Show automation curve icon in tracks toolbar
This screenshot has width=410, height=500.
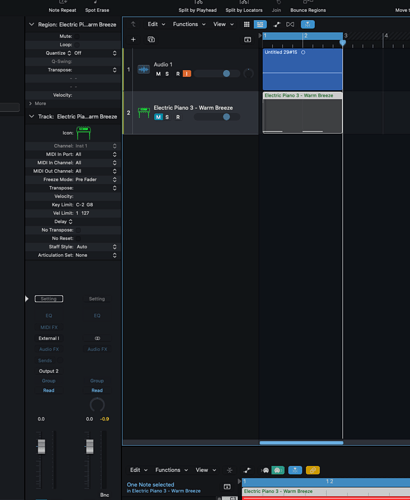pos(277,24)
